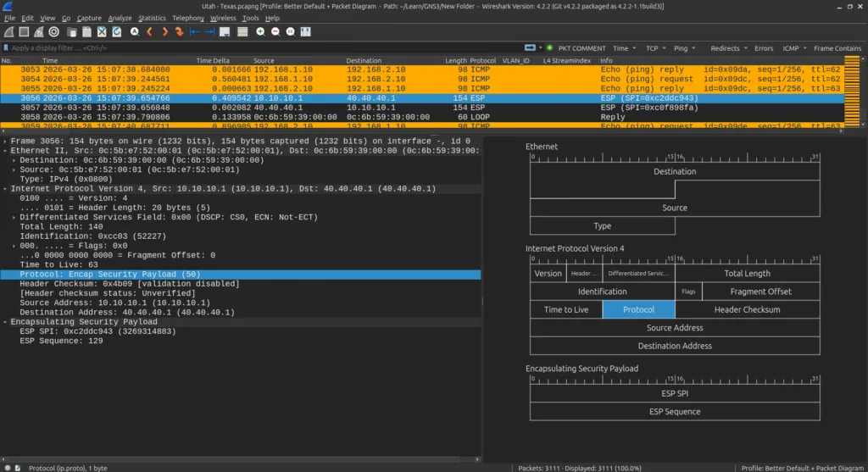Go to specified packet icon

point(180,32)
